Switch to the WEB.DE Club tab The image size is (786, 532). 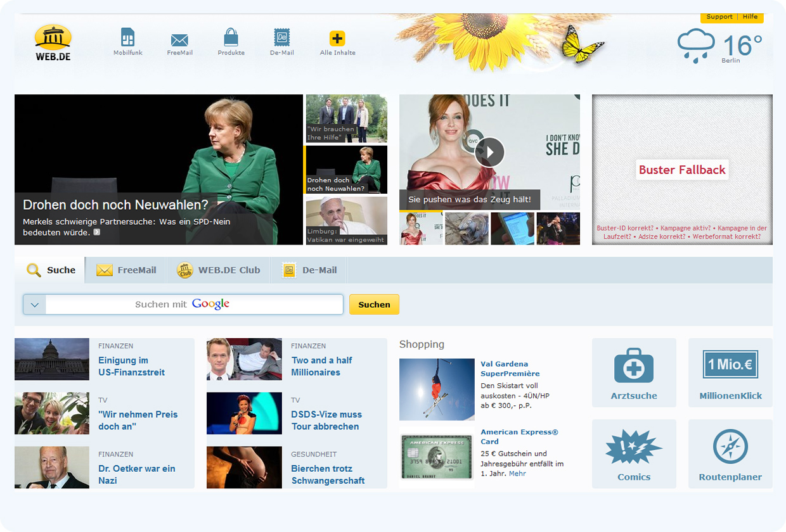click(219, 269)
